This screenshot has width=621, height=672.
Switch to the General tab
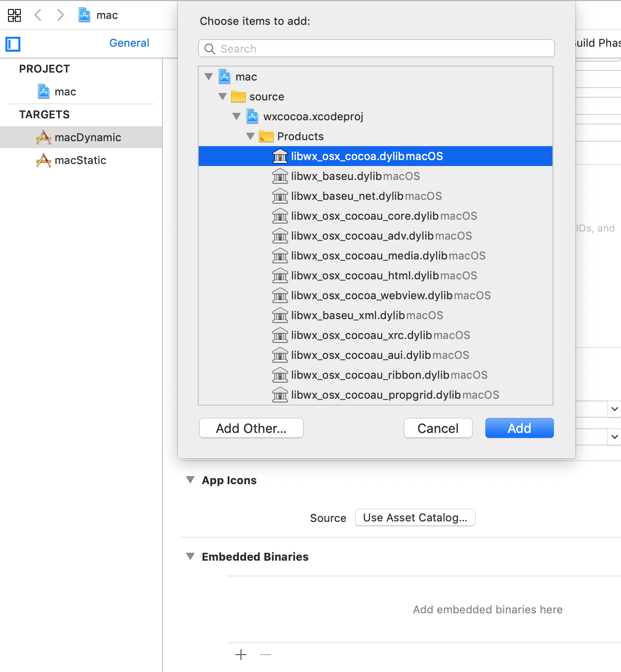129,43
